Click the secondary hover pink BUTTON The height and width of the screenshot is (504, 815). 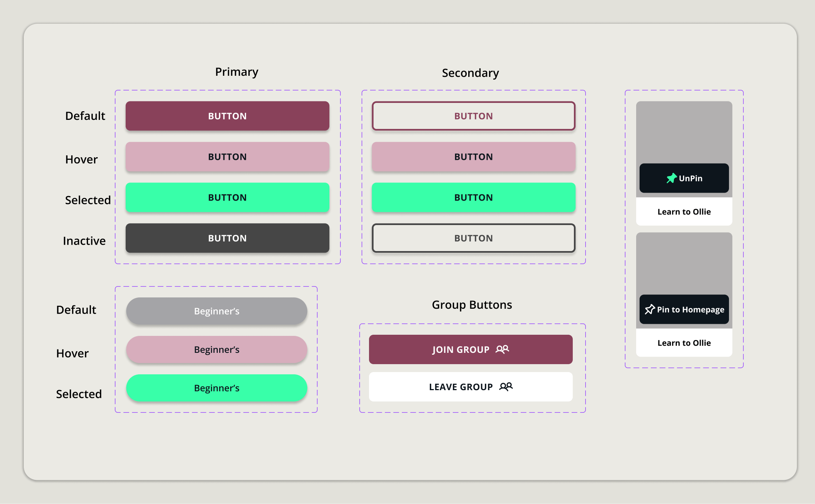[x=473, y=157]
